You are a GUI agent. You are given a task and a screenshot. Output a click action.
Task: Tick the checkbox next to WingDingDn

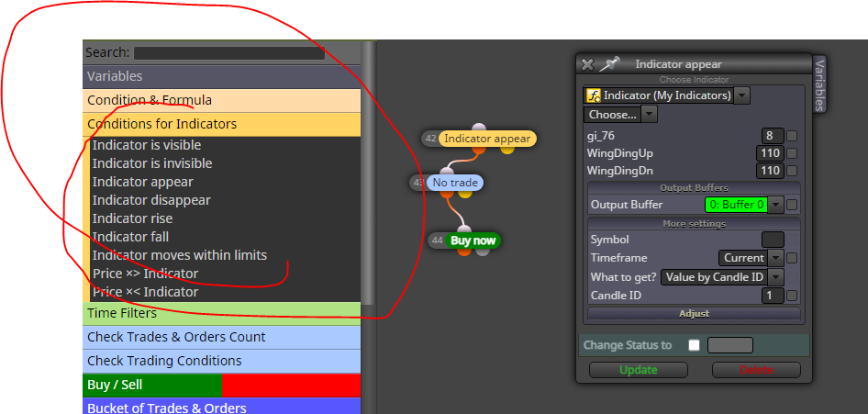(792, 171)
